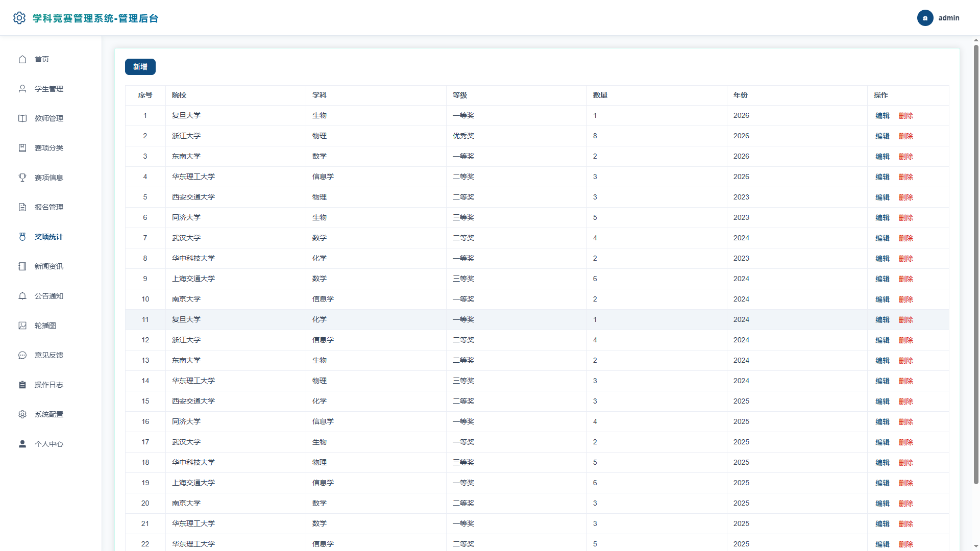Click the user icon beside 个人中心
The image size is (980, 551).
coord(22,444)
